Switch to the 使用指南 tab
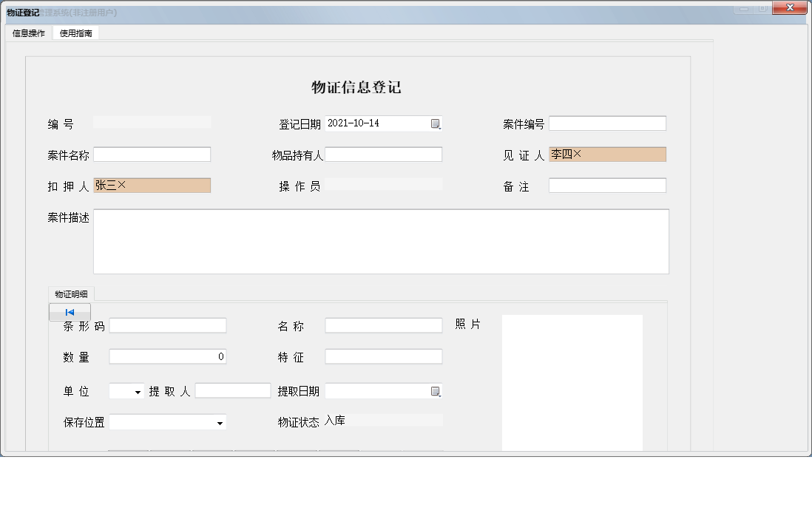The height and width of the screenshot is (519, 812). (75, 33)
